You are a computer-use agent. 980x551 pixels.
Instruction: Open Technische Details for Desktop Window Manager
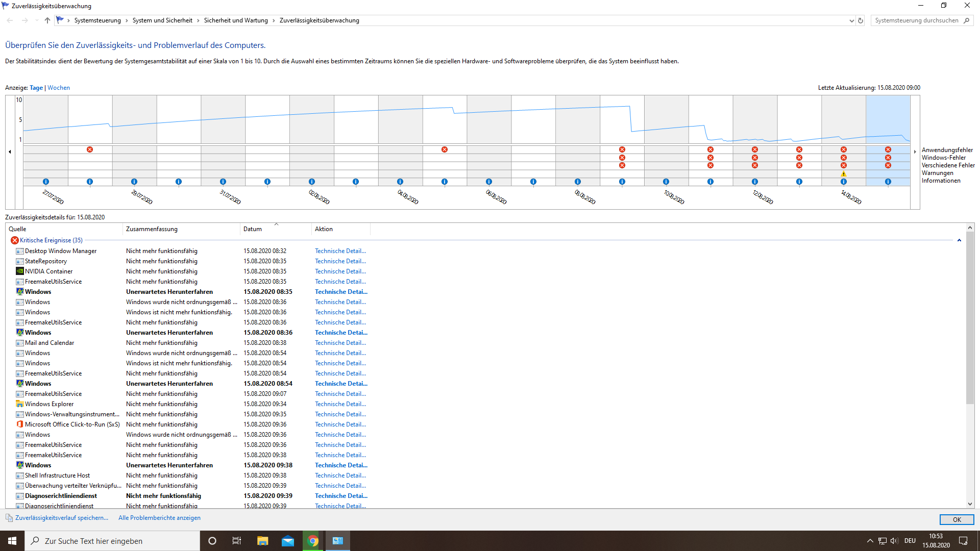click(340, 251)
